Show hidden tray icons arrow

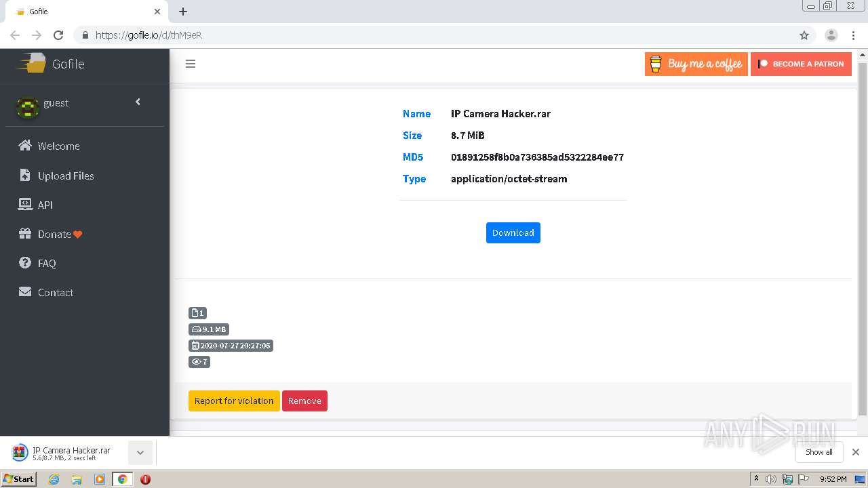pos(756,479)
